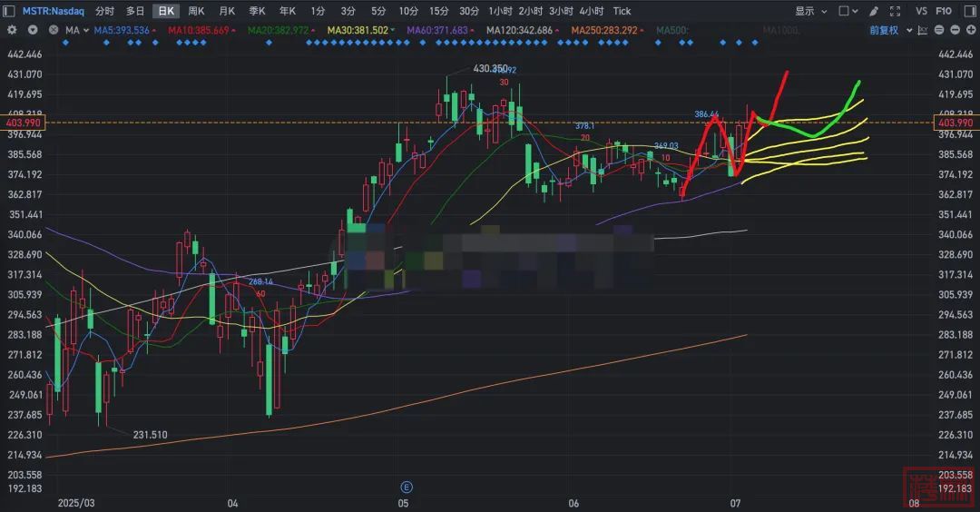
Task: Open the 前复权 adjustment dropdown
Action: pos(887,29)
